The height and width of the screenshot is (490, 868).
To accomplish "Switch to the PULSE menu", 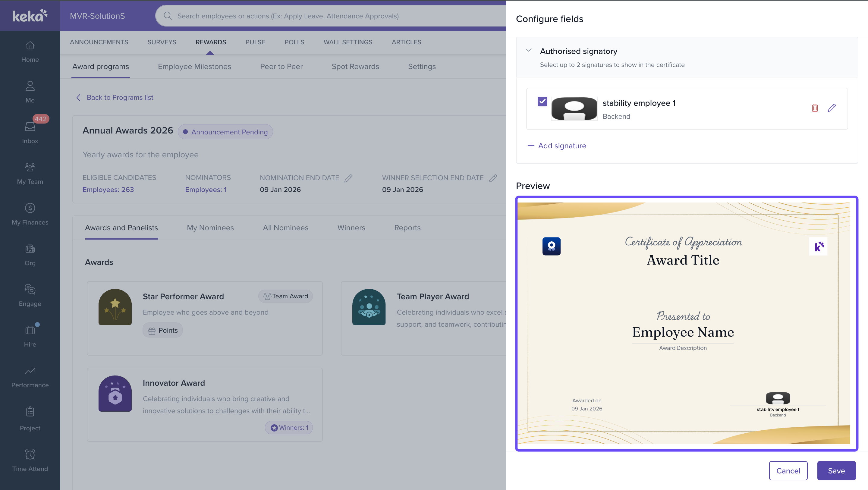I will tap(255, 42).
